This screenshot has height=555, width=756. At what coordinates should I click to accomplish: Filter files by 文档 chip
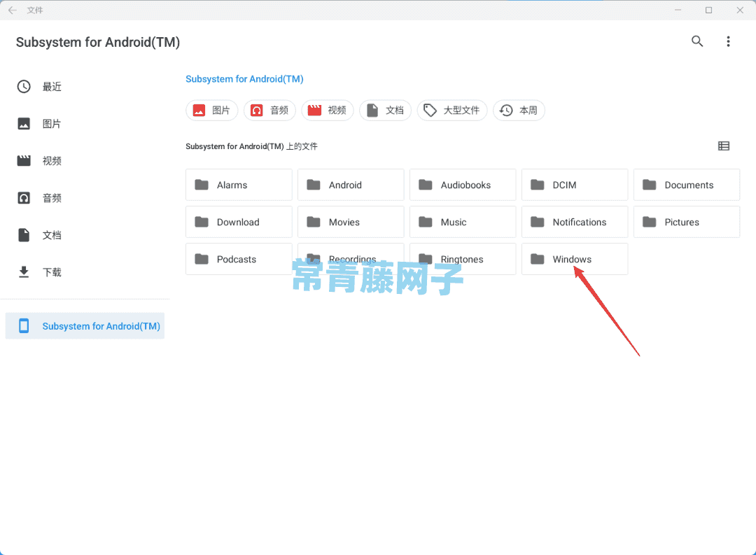coord(385,111)
